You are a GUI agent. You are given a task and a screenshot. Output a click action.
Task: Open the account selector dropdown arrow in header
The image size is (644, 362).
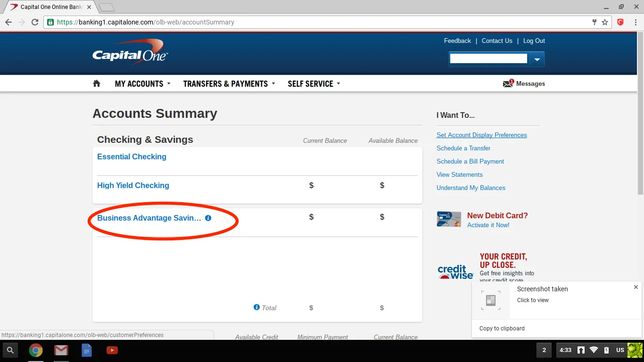[x=537, y=59]
